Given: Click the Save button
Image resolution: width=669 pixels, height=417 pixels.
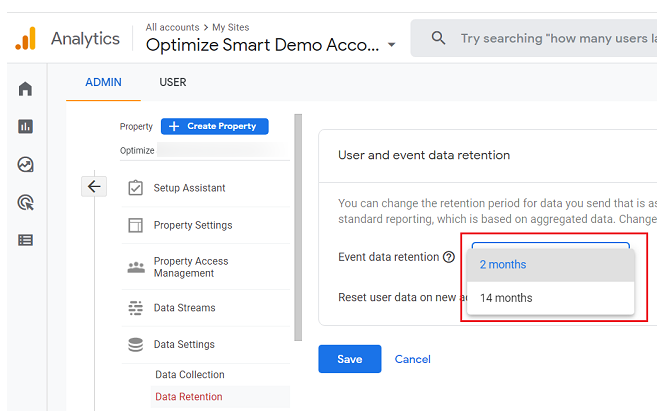Looking at the screenshot, I should tap(350, 359).
